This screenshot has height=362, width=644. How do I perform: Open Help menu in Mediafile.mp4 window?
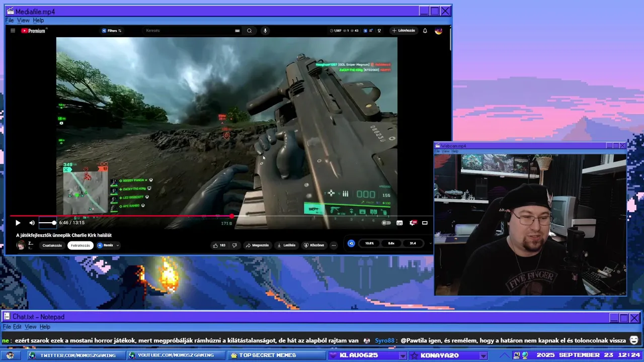[38, 21]
